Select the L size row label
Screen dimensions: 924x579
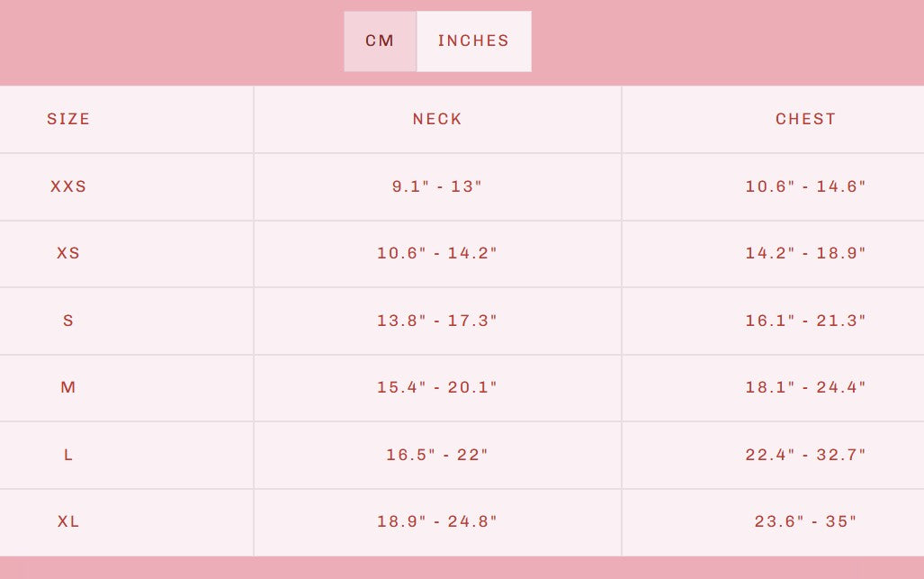click(68, 455)
